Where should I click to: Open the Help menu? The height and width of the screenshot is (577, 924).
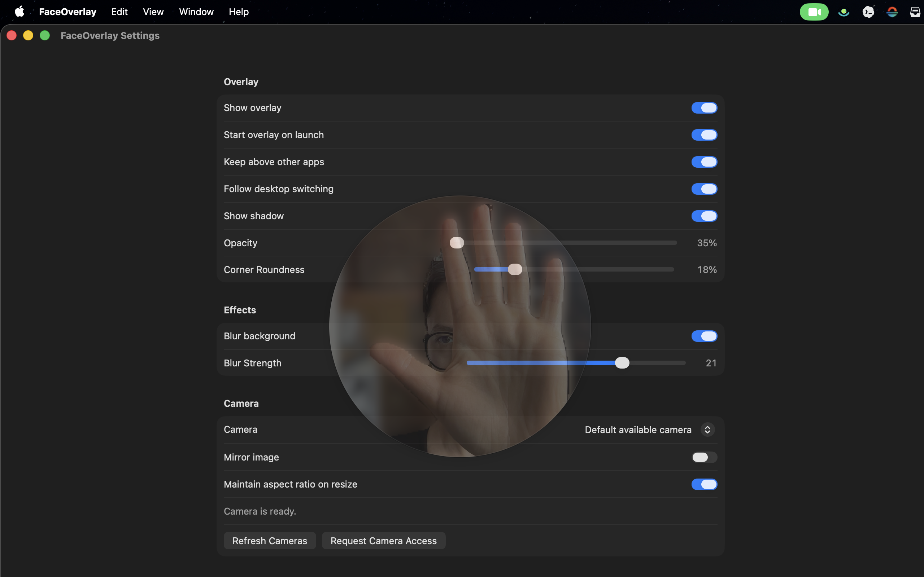click(239, 12)
